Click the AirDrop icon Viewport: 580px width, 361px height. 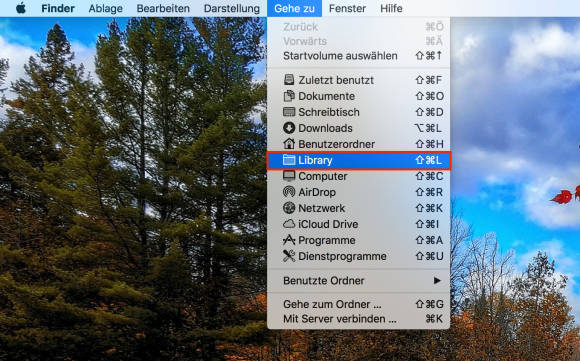pyautogui.click(x=289, y=192)
